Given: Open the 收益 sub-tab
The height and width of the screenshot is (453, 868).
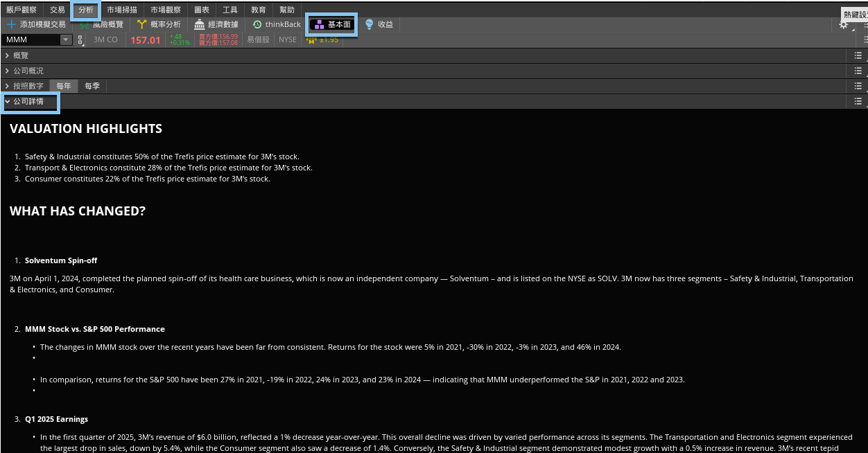Looking at the screenshot, I should (x=379, y=24).
